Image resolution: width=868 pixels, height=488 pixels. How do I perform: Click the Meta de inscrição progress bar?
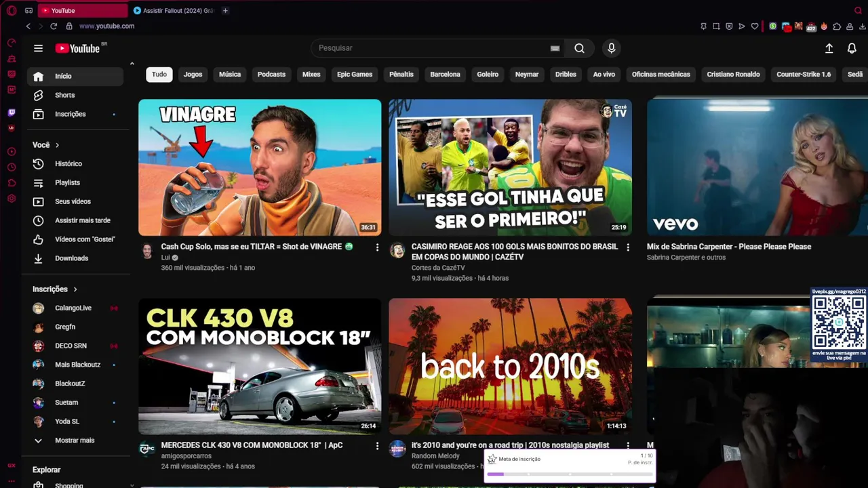pos(570,474)
